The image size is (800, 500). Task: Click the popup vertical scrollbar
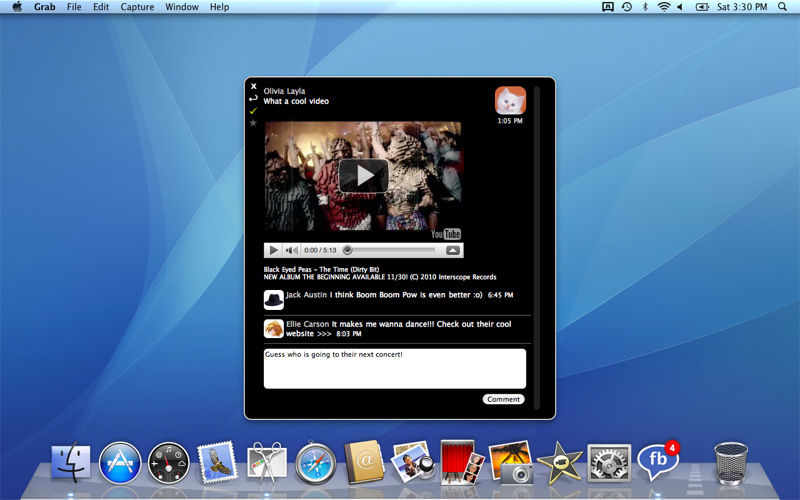pyautogui.click(x=536, y=247)
